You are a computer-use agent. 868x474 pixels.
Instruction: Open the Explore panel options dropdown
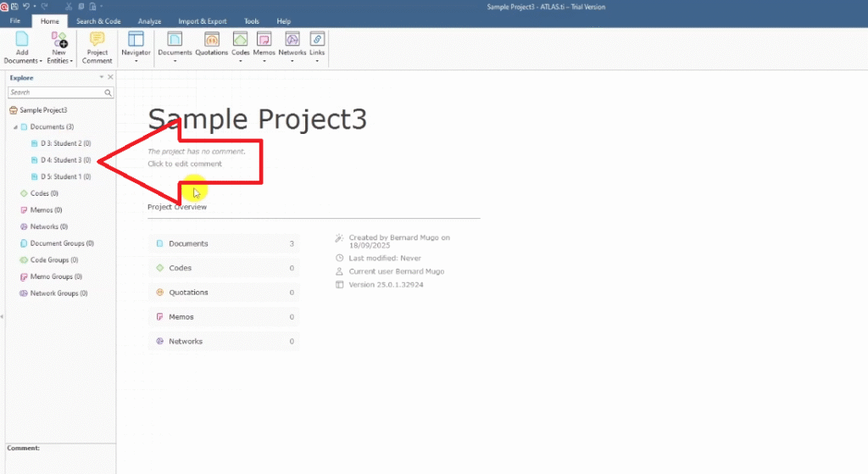(x=102, y=77)
